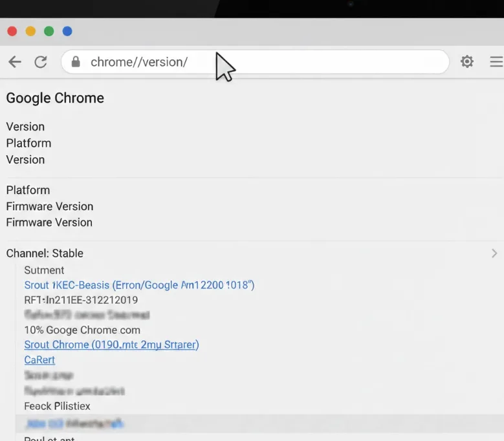Viewport: 504px width, 441px height.
Task: Click the Google Chrome page heading
Action: click(x=55, y=98)
